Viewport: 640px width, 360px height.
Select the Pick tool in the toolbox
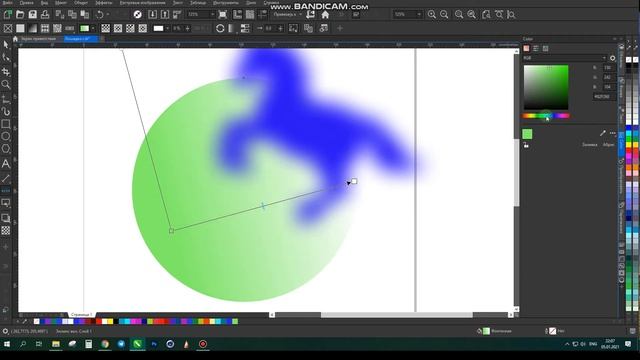coord(6,44)
